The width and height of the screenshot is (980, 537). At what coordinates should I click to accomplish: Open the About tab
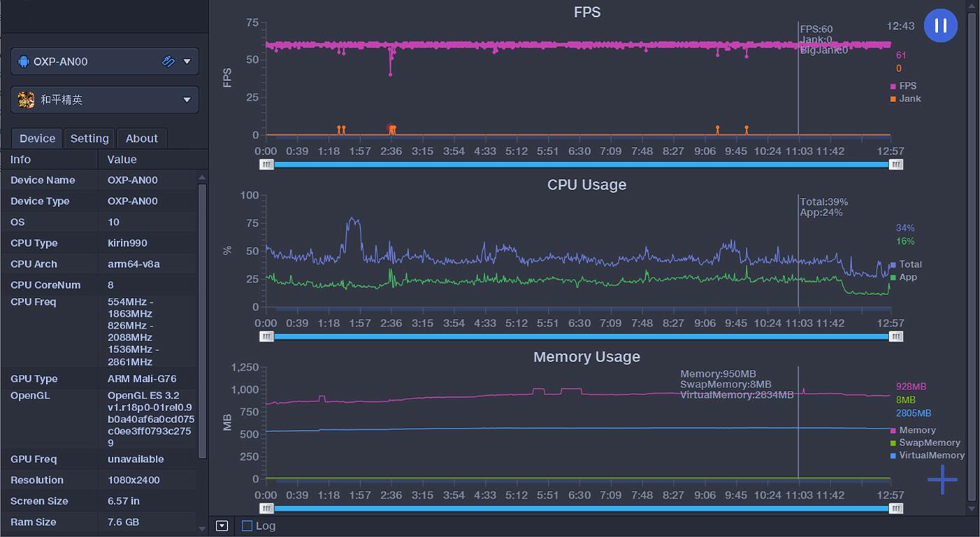pos(141,138)
